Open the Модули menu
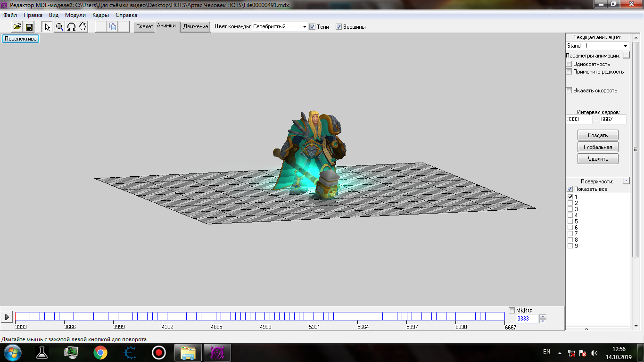This screenshot has width=644, height=362. pyautogui.click(x=75, y=15)
